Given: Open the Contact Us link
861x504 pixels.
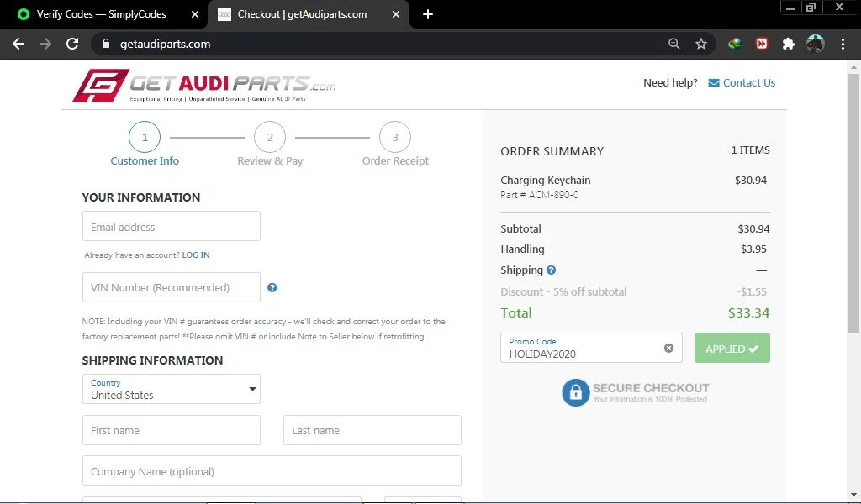Looking at the screenshot, I should pos(749,83).
